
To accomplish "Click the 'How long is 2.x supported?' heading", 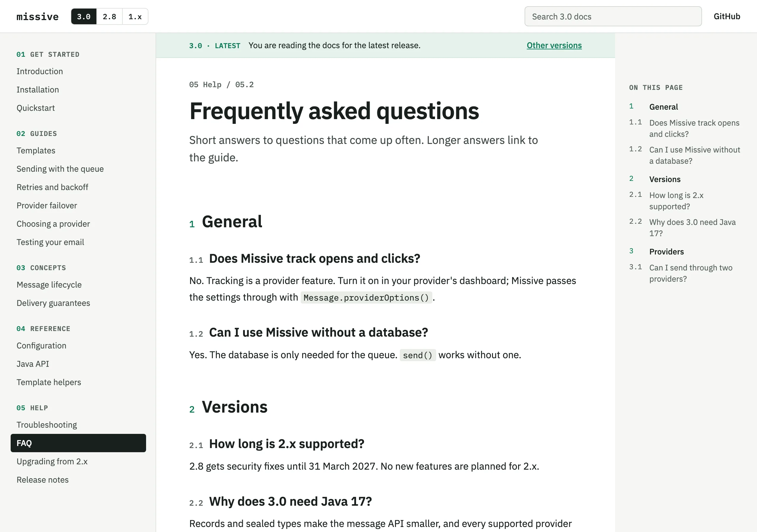I will pyautogui.click(x=287, y=444).
